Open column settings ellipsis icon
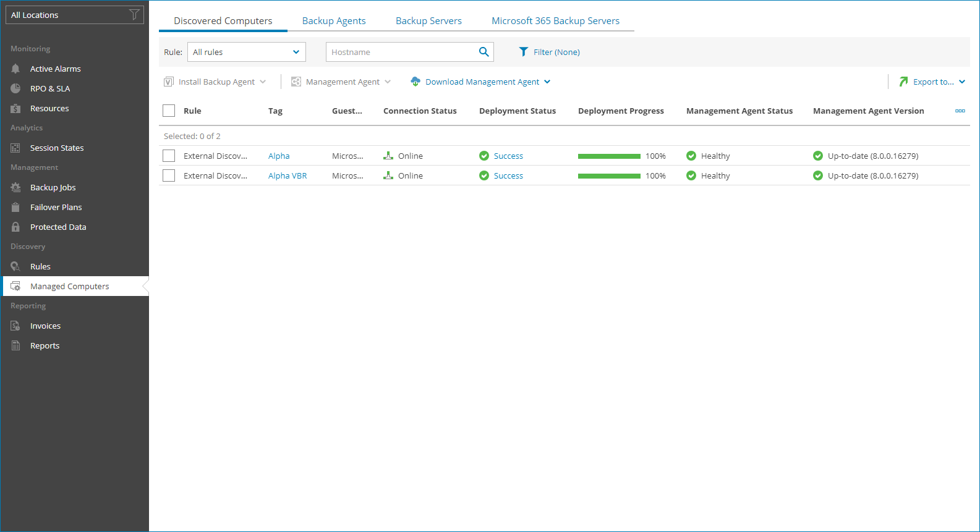This screenshot has width=980, height=532. (960, 111)
